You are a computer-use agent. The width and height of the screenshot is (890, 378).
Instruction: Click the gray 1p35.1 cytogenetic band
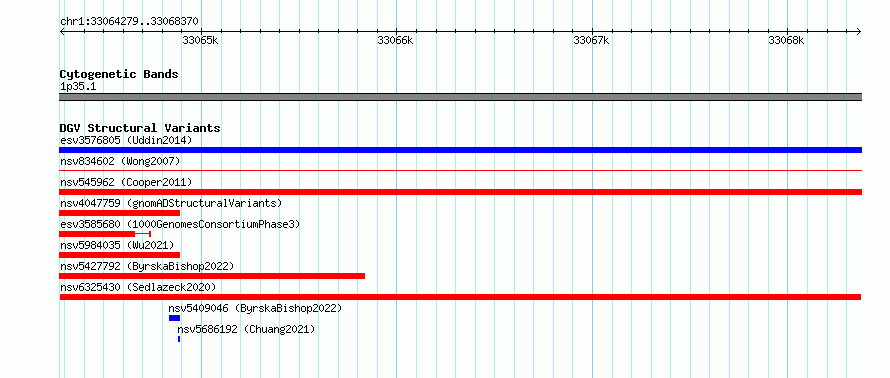[x=460, y=97]
